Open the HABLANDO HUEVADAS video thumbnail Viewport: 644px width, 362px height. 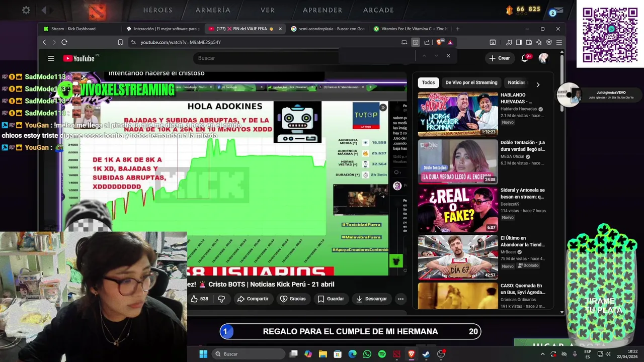point(458,114)
